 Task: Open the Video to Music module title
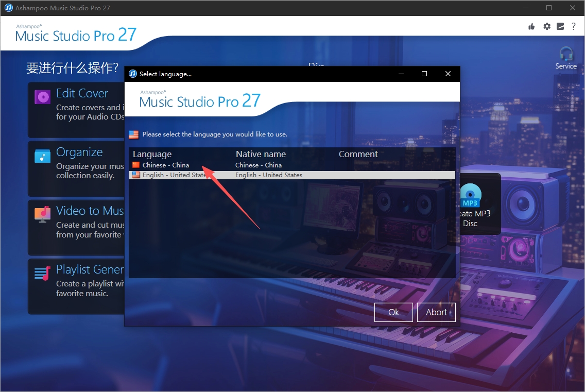pos(90,211)
